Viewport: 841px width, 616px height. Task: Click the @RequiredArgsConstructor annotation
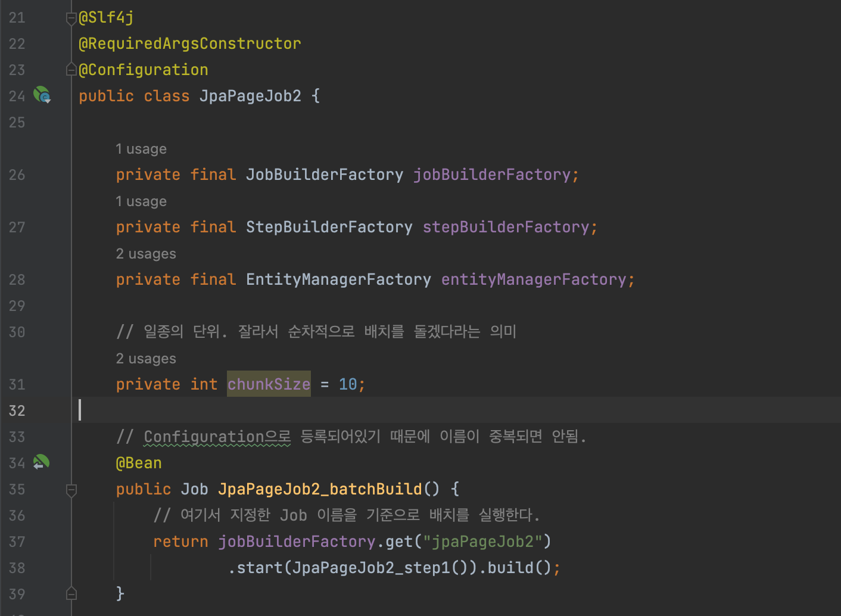point(189,43)
